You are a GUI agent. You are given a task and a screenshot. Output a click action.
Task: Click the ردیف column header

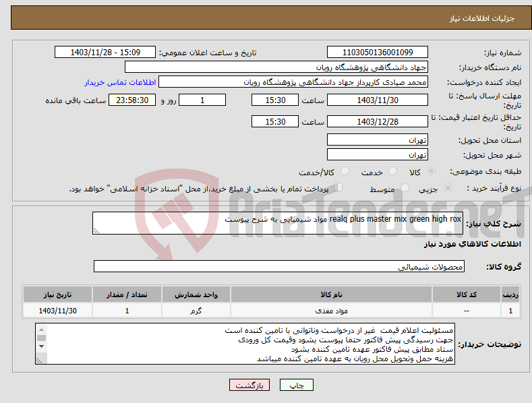click(x=510, y=294)
